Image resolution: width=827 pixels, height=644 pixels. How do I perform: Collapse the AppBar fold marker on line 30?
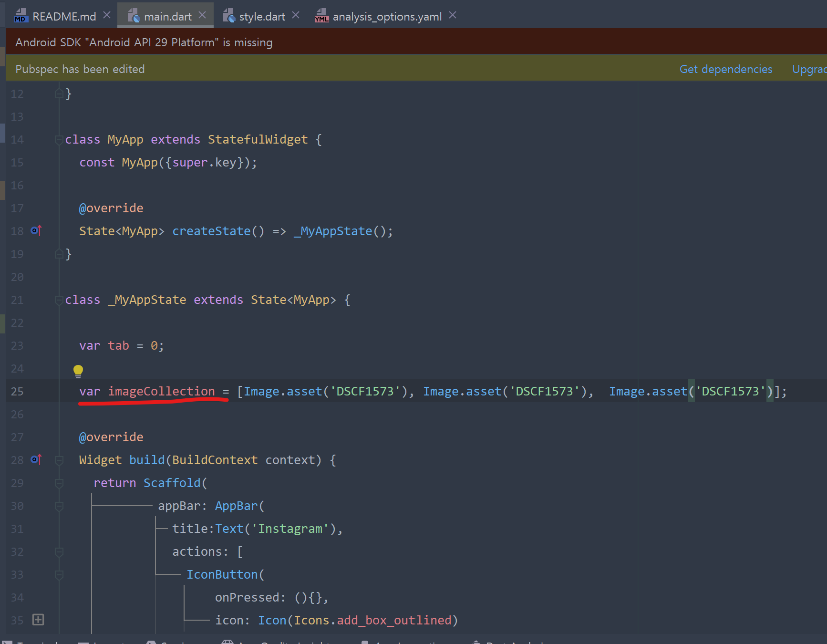coord(59,506)
